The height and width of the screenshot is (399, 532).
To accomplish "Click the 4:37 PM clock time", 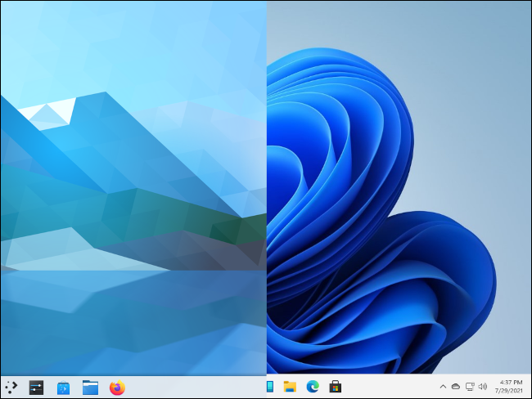I will point(510,382).
